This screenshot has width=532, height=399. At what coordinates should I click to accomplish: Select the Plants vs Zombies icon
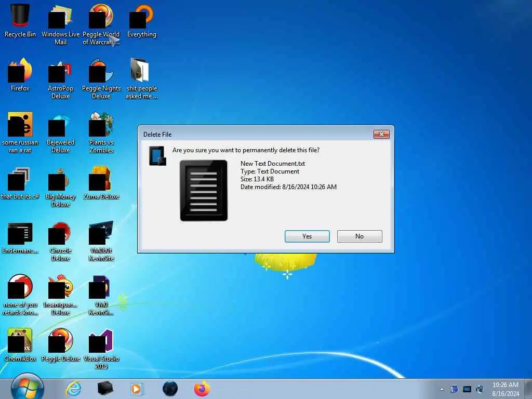[101, 132]
